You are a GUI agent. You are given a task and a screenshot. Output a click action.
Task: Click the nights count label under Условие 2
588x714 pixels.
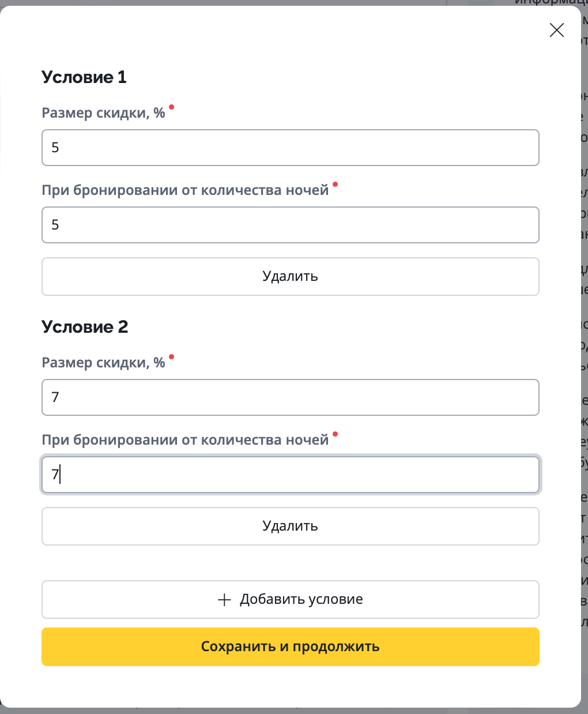click(x=185, y=440)
